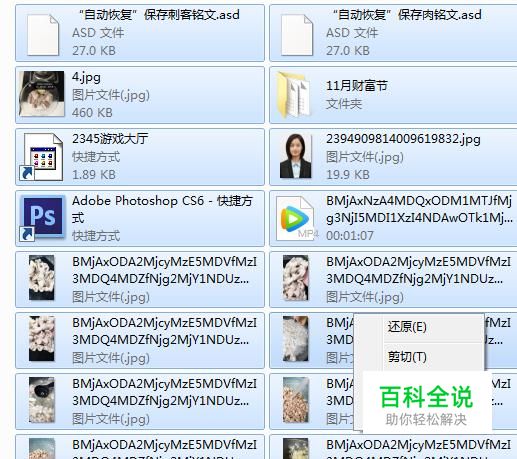Click the 1.89 KB size label
Viewport: 517px width, 459px height.
pos(94,175)
